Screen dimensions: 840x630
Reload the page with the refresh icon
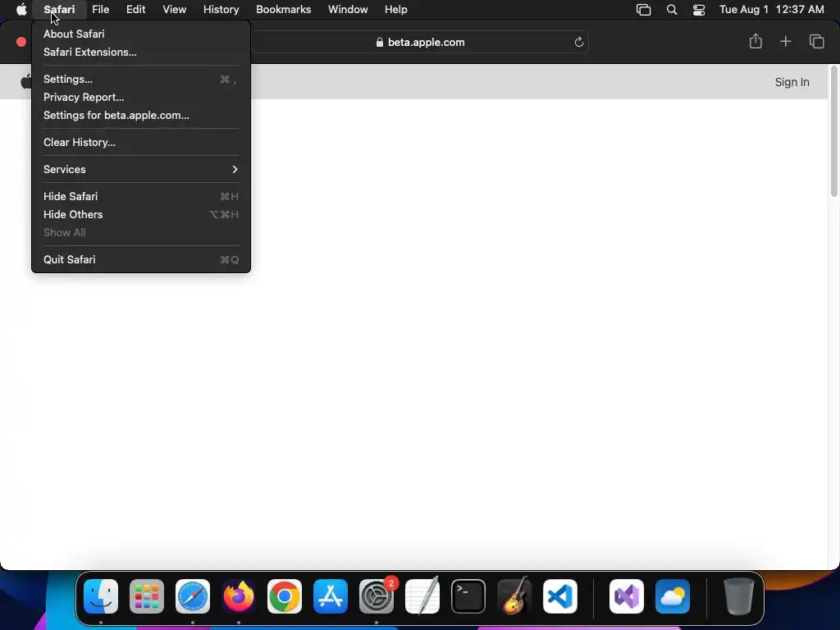point(578,43)
